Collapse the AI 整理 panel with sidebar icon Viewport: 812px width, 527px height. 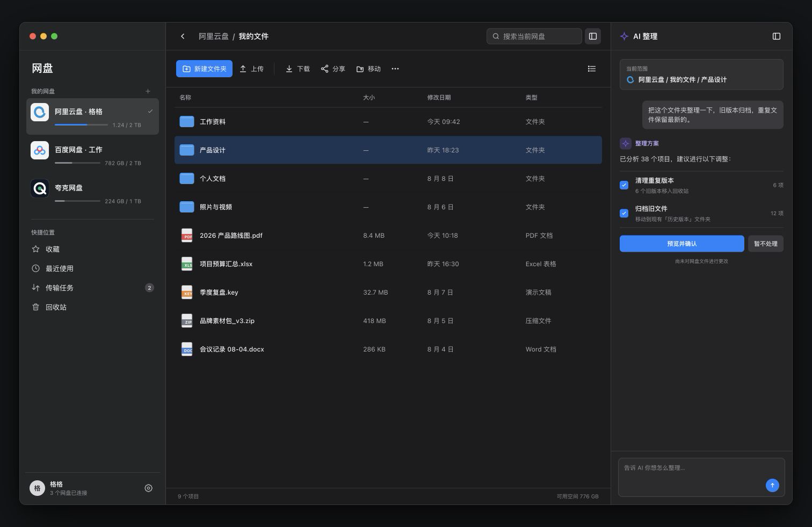pos(776,36)
